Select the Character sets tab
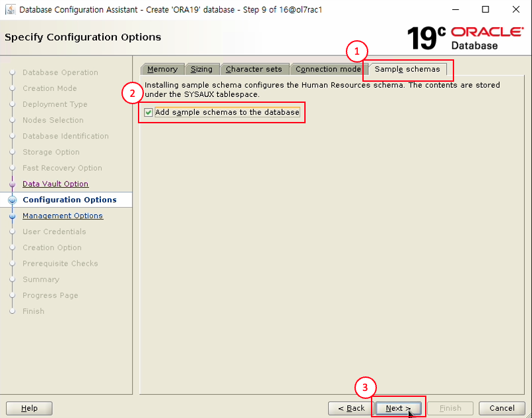This screenshot has height=418, width=532. [254, 69]
